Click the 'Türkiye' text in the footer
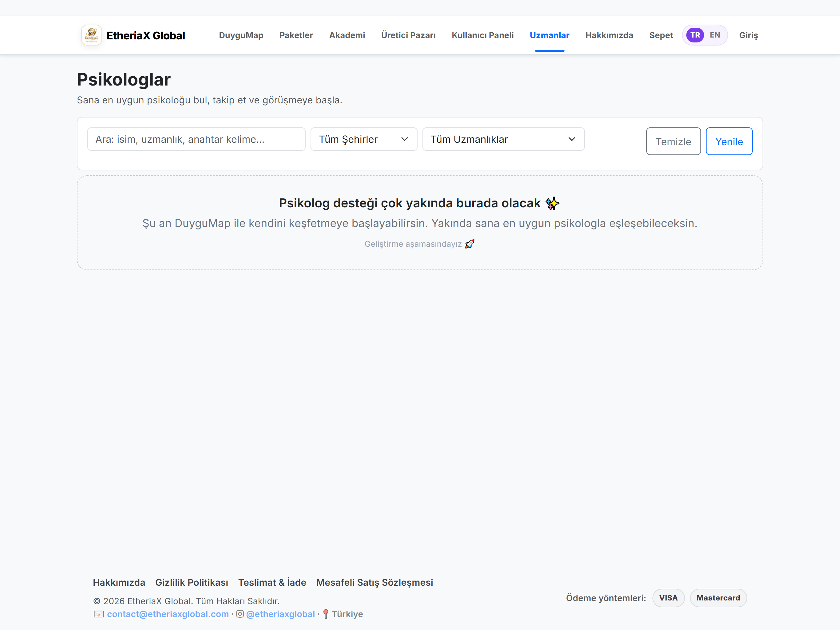840x630 pixels. [347, 614]
